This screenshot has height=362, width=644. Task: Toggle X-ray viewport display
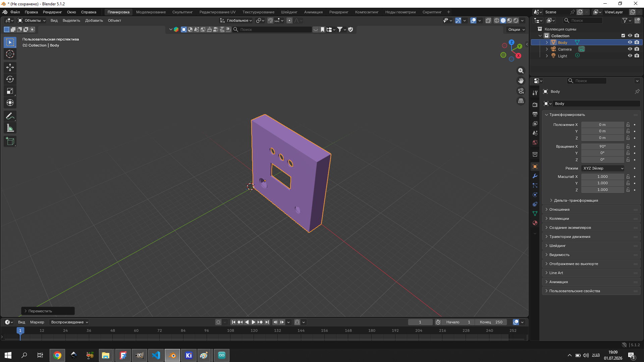[488, 20]
